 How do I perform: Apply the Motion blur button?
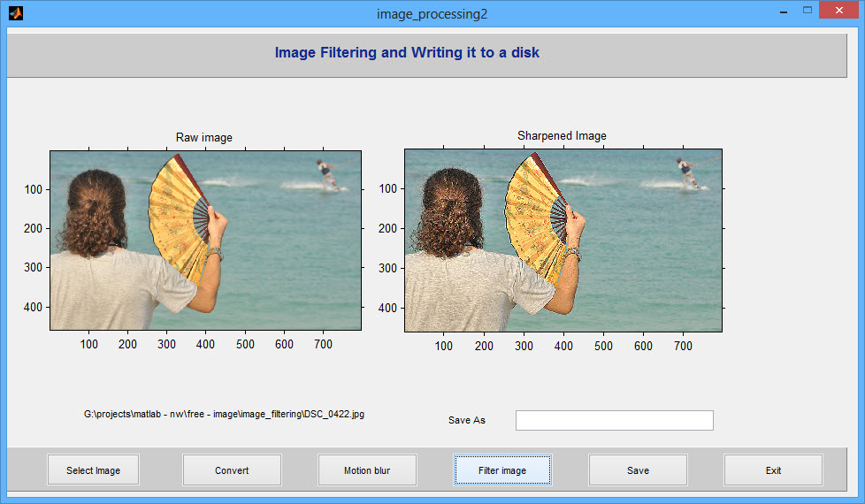[367, 470]
